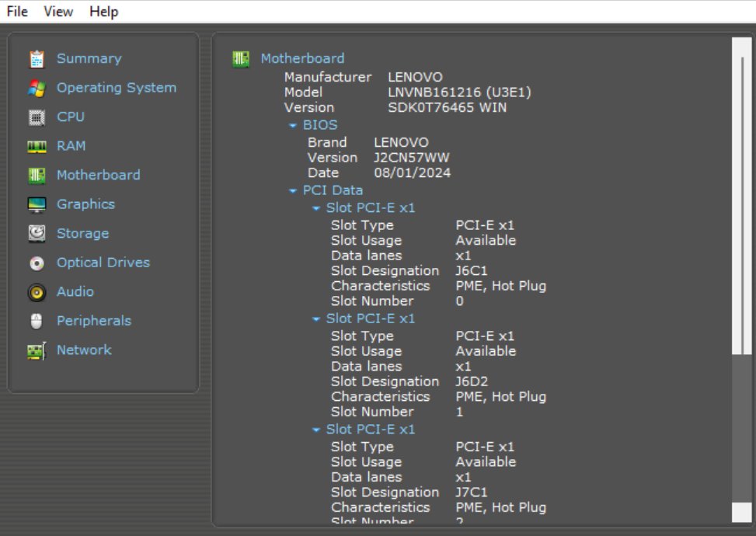Viewport: 756px width, 536px height.
Task: Open the Audio section
Action: pyautogui.click(x=75, y=291)
